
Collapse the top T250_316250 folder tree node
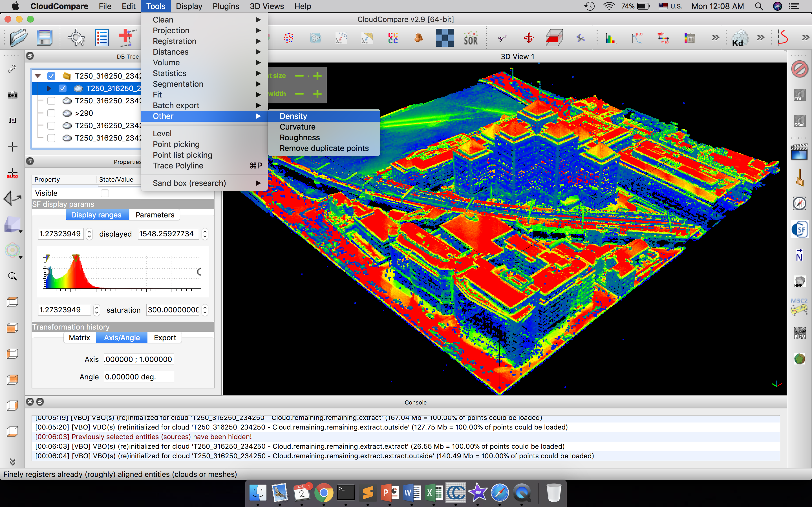click(x=38, y=76)
